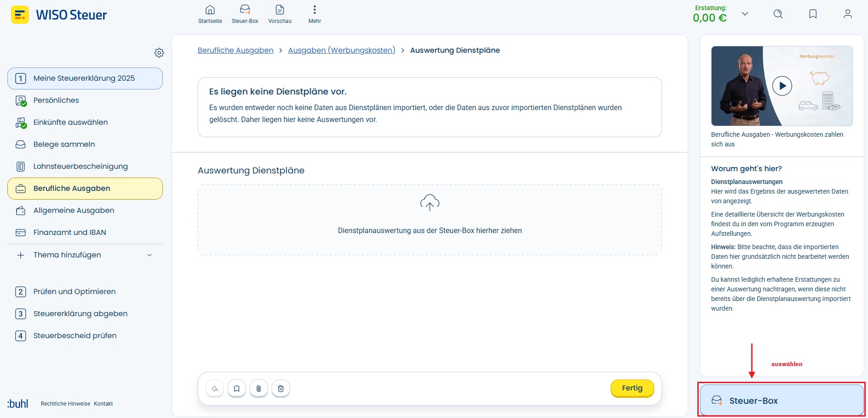This screenshot has height=418, width=868.
Task: Open Steuer-Box in the top toolbar
Action: coord(245,14)
